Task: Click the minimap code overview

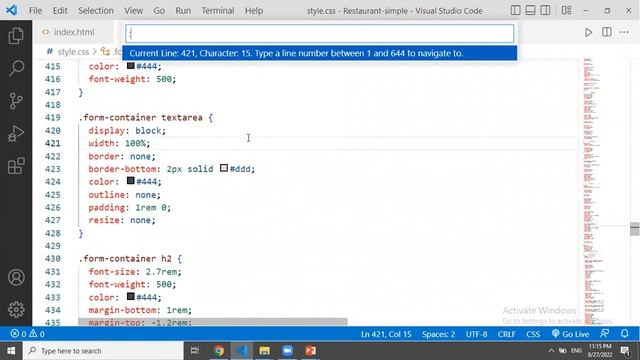Action: (x=597, y=192)
